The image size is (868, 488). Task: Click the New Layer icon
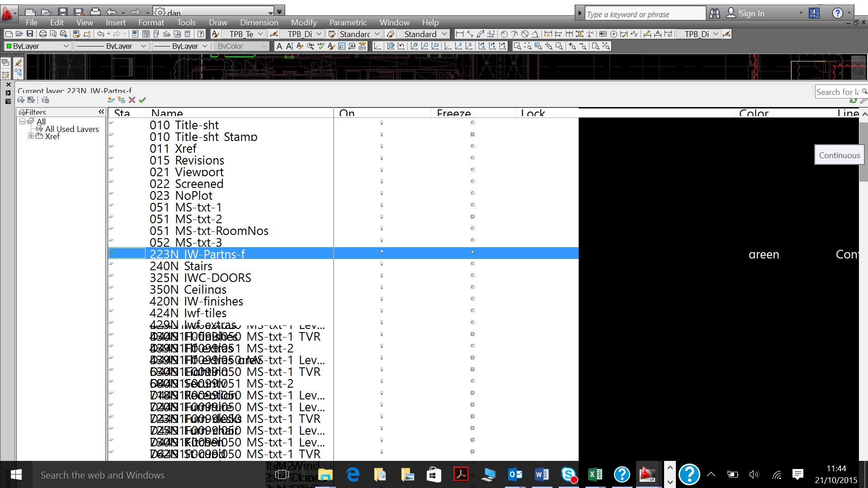point(111,100)
